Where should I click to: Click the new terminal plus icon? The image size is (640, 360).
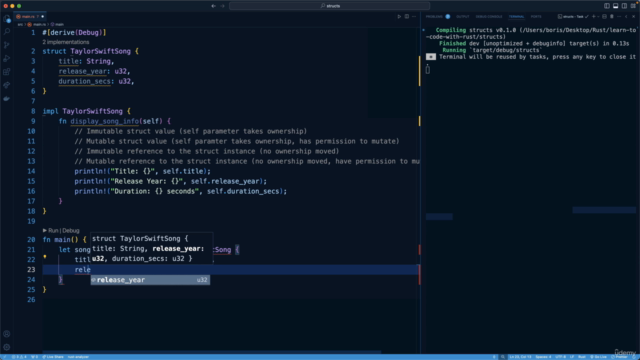point(593,17)
